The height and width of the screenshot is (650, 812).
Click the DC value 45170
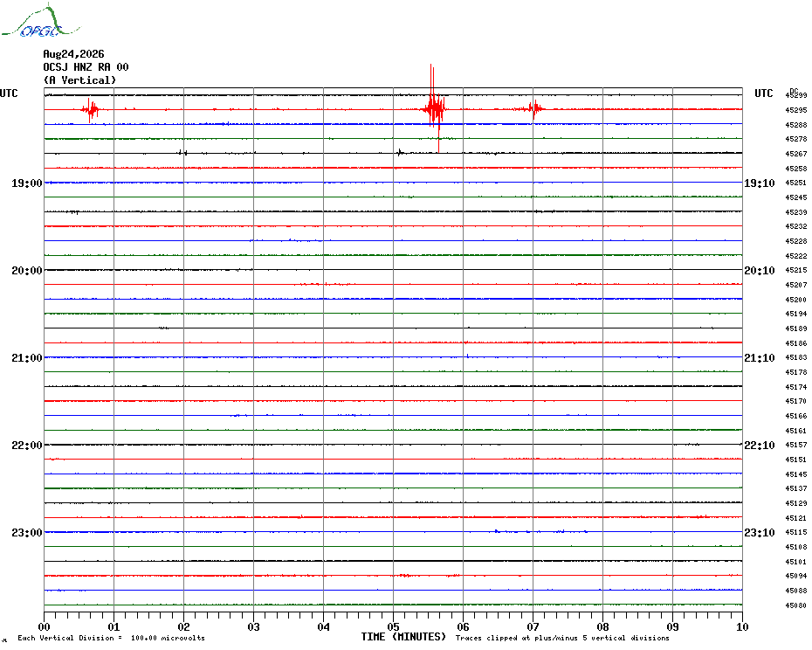pyautogui.click(x=796, y=401)
